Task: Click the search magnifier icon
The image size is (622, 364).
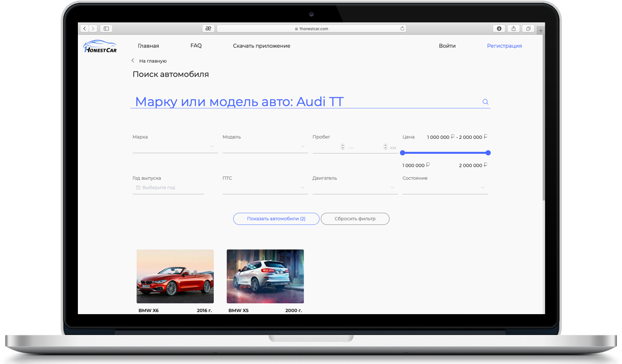Action: coord(485,102)
